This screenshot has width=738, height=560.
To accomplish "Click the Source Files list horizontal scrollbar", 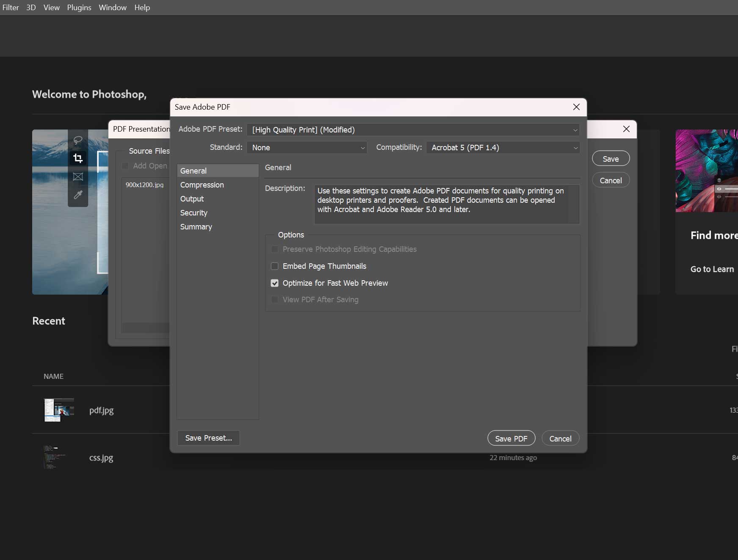I will coord(146,328).
